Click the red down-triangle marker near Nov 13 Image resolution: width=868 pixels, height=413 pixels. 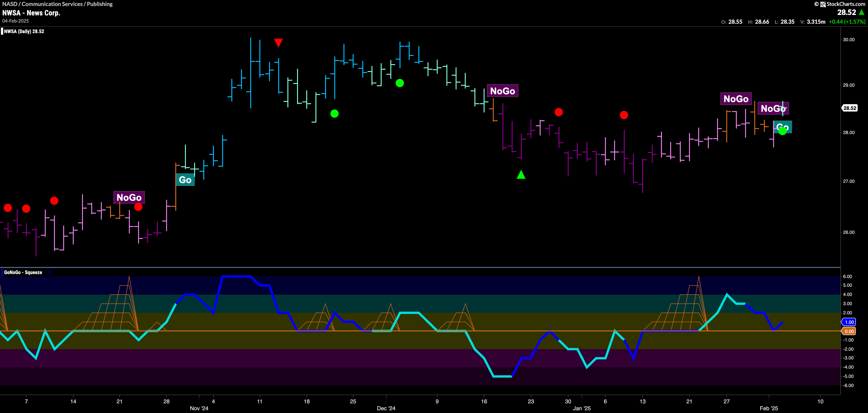pyautogui.click(x=278, y=43)
